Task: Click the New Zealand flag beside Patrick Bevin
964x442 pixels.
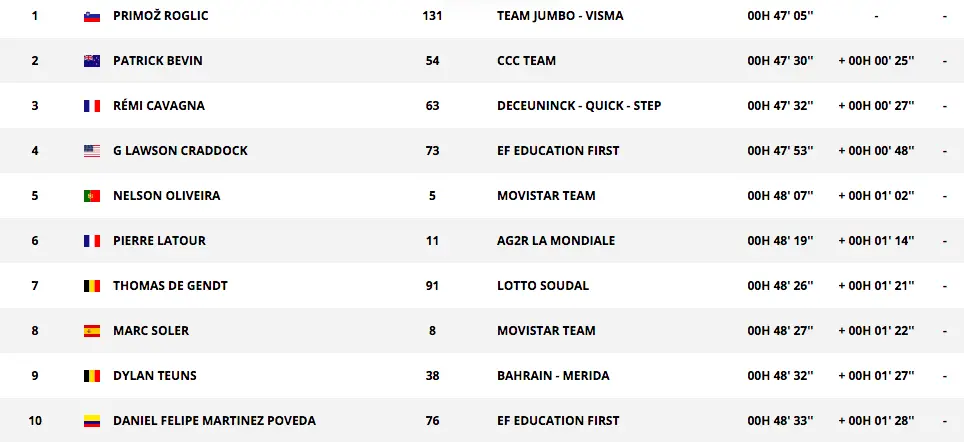Action: click(x=92, y=61)
